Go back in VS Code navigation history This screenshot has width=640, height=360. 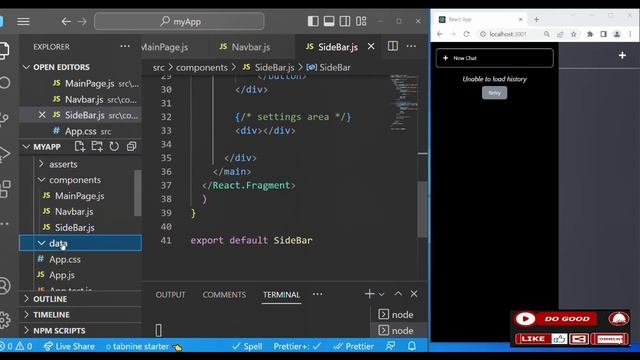tap(66, 21)
